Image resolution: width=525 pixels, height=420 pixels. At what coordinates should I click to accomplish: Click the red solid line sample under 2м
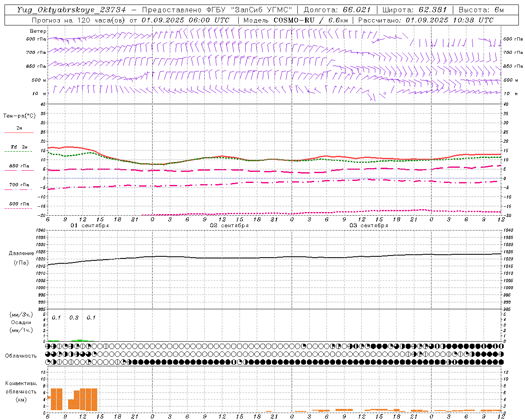coord(19,133)
